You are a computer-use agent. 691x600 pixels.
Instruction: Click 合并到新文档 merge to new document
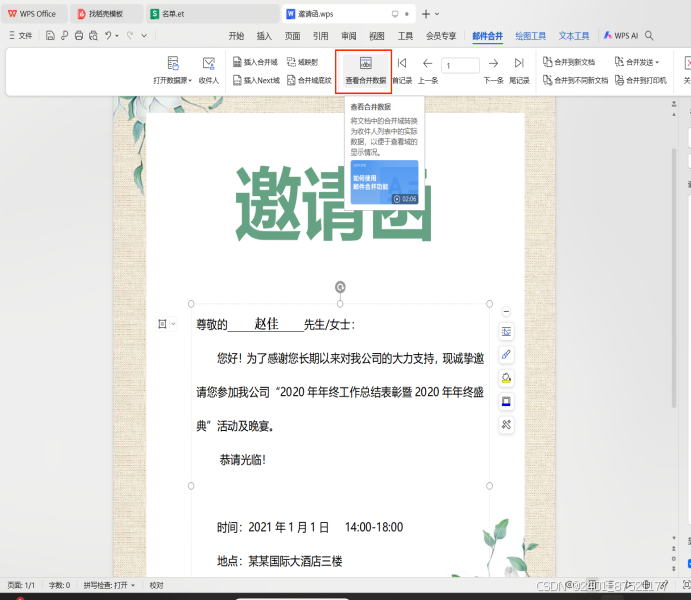pyautogui.click(x=568, y=62)
